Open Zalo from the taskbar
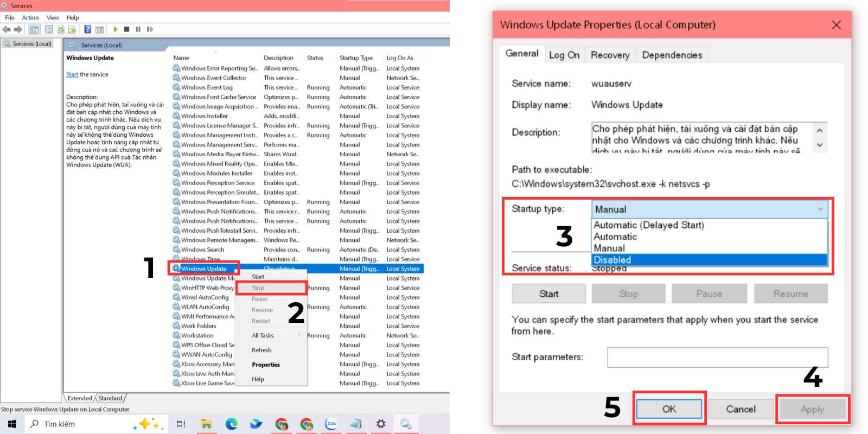Image resolution: width=868 pixels, height=434 pixels. point(331,424)
